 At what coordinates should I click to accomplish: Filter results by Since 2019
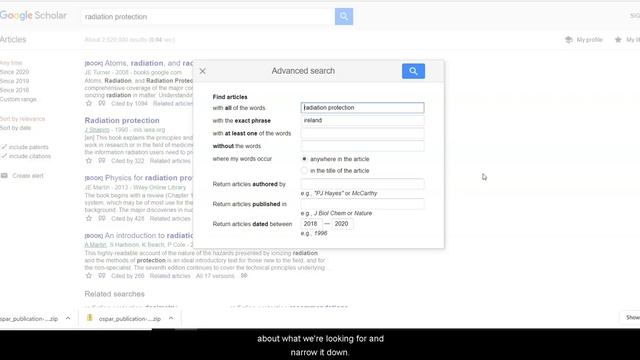[x=14, y=81]
